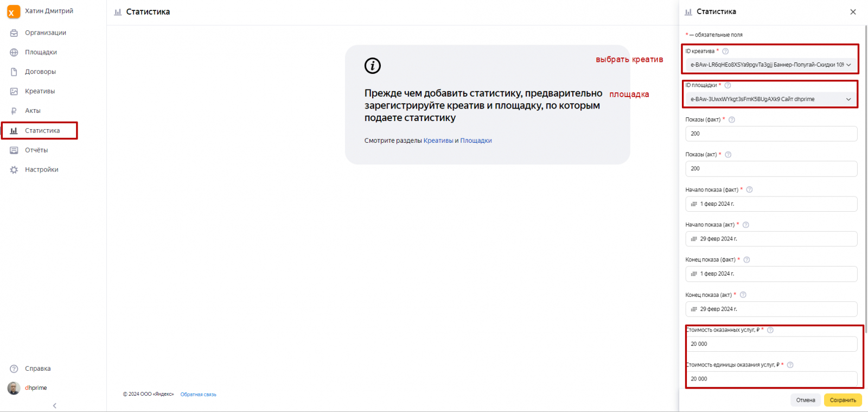Open the Начало показа (акт) date picker
This screenshot has height=412, width=868.
[x=771, y=239]
